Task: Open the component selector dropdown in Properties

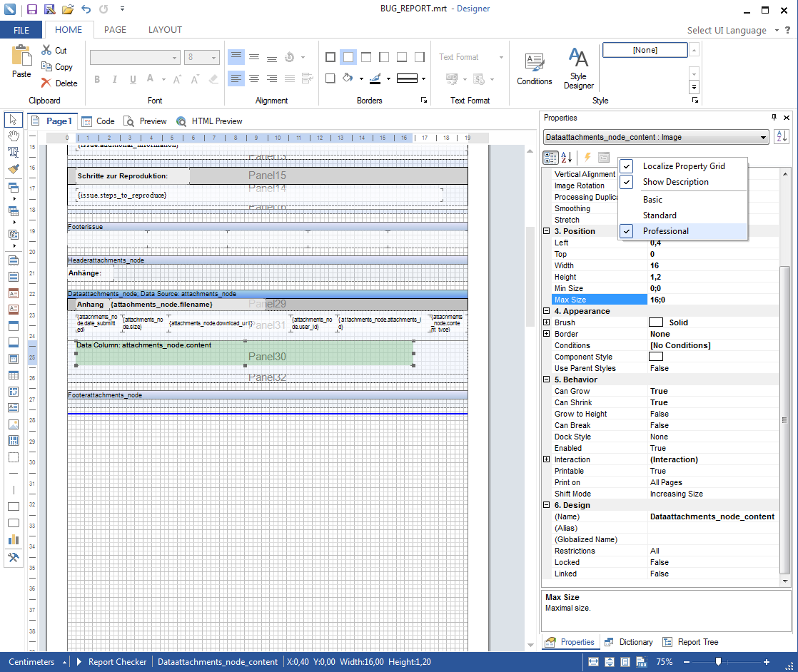Action: [x=764, y=138]
